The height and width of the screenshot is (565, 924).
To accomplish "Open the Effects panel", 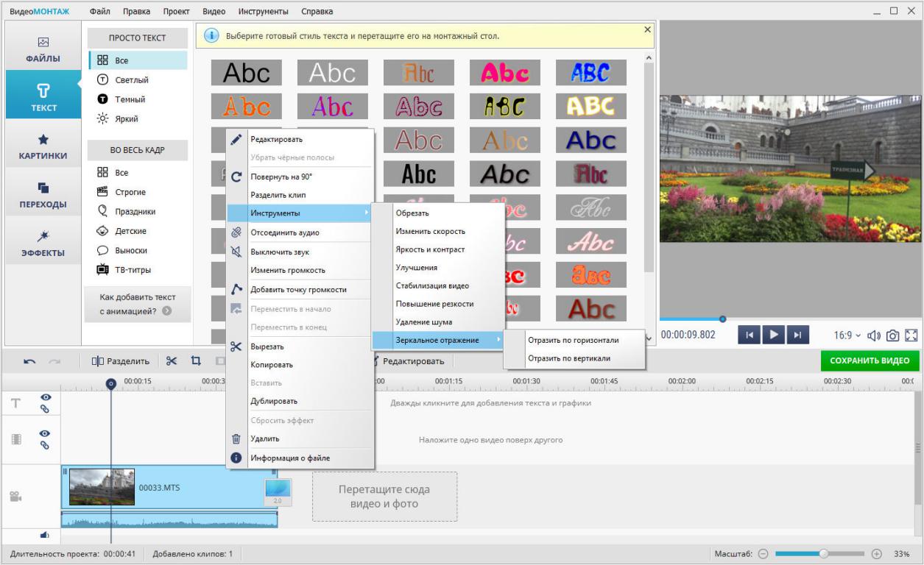I will tap(43, 242).
